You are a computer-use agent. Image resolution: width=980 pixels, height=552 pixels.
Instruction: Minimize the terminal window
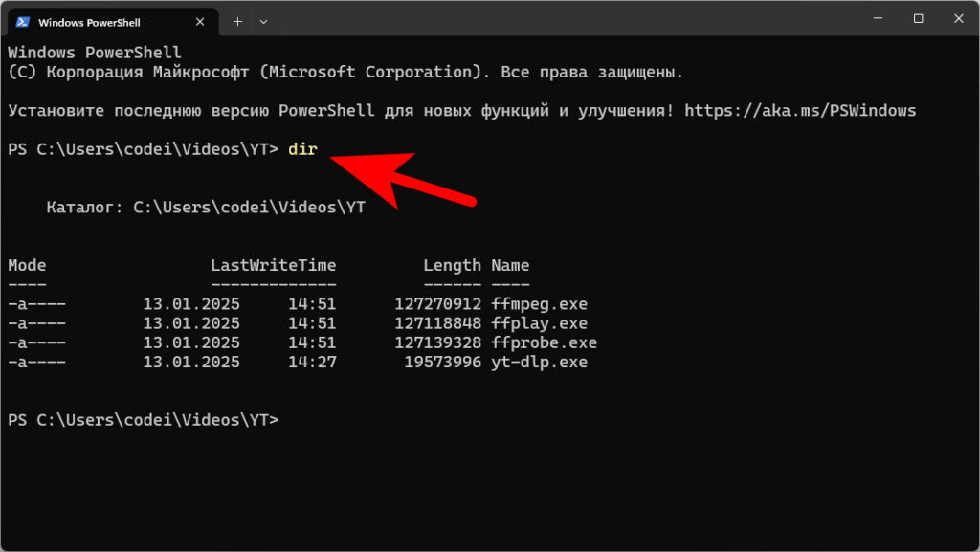(875, 19)
